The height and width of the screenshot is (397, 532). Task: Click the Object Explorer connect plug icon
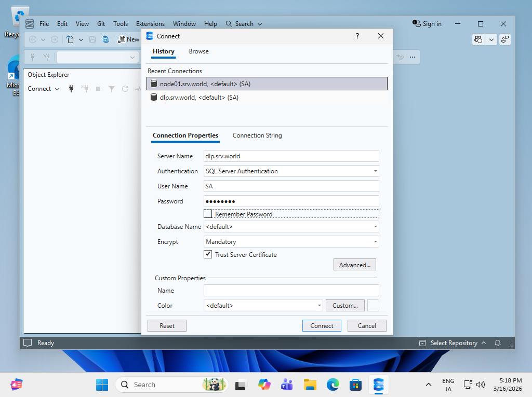pos(71,89)
